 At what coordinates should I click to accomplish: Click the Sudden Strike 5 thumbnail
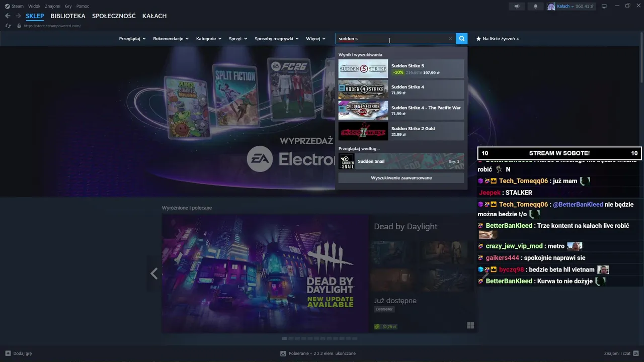tap(363, 69)
